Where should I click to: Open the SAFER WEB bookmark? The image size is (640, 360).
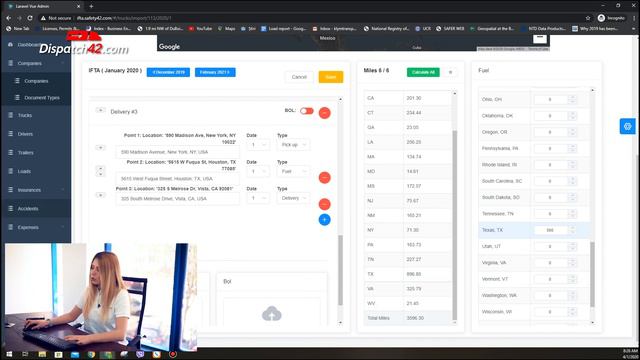tap(450, 29)
